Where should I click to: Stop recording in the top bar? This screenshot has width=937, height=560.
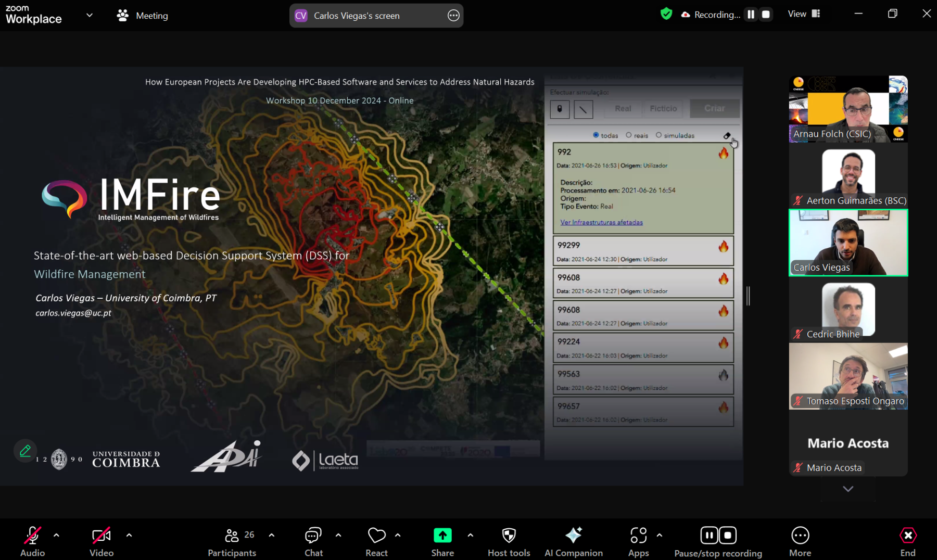766,15
